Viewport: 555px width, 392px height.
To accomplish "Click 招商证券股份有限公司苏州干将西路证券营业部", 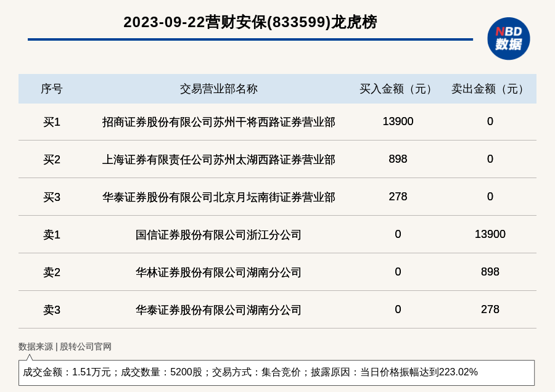I will point(219,122).
